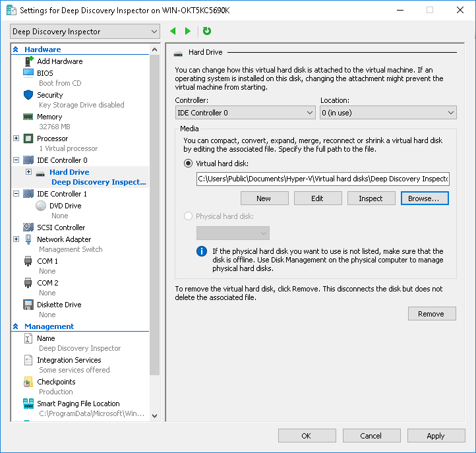This screenshot has height=453, width=476.
Task: Click the green back navigation arrow
Action: pyautogui.click(x=173, y=31)
